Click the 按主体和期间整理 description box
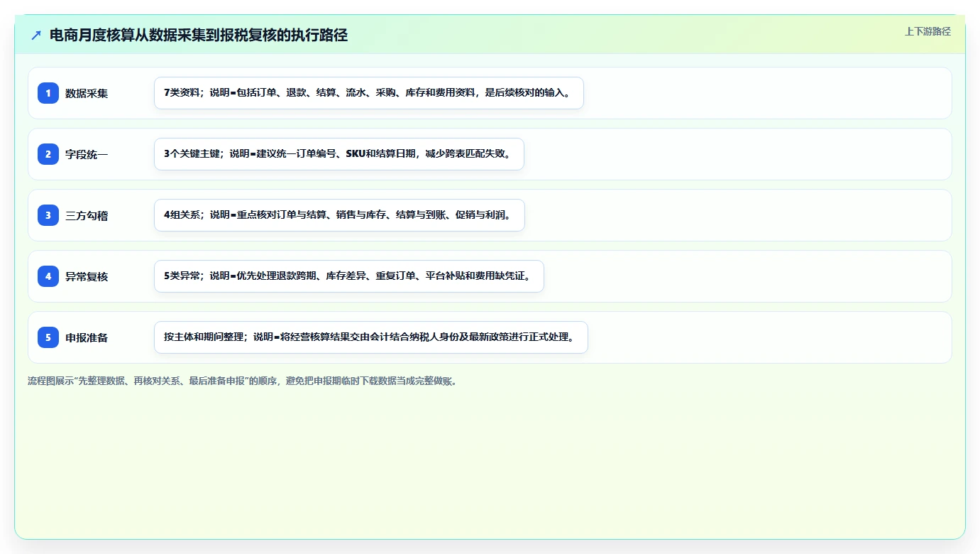This screenshot has width=980, height=554. coord(371,337)
